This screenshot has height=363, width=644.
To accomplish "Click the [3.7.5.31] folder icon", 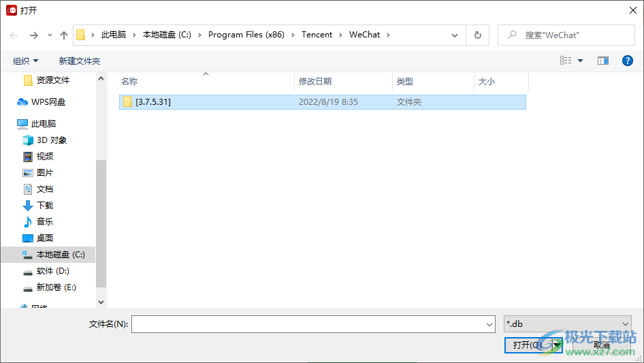I will coord(127,101).
